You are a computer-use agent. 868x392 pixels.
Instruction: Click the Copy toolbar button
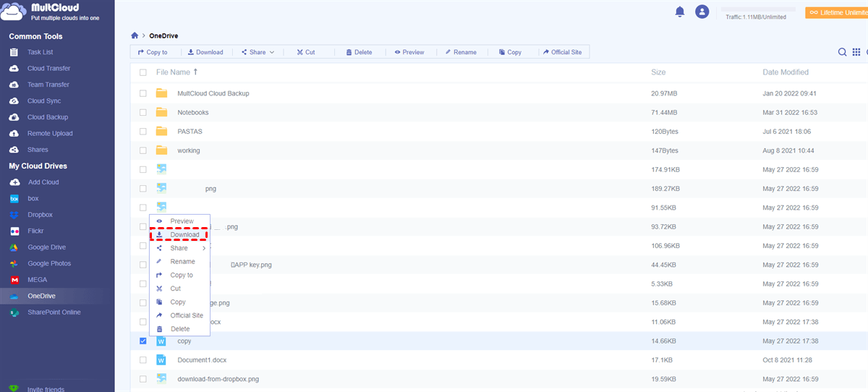click(510, 52)
